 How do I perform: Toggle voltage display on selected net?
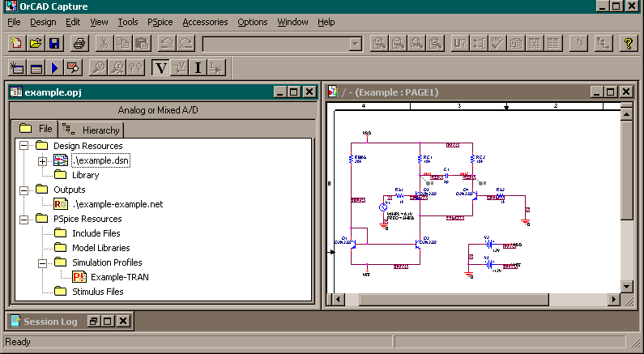point(180,68)
